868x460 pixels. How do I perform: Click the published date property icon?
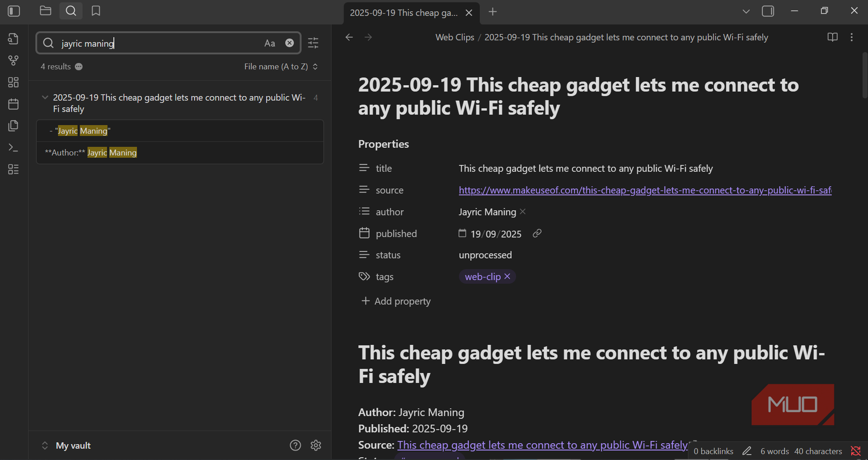(364, 233)
